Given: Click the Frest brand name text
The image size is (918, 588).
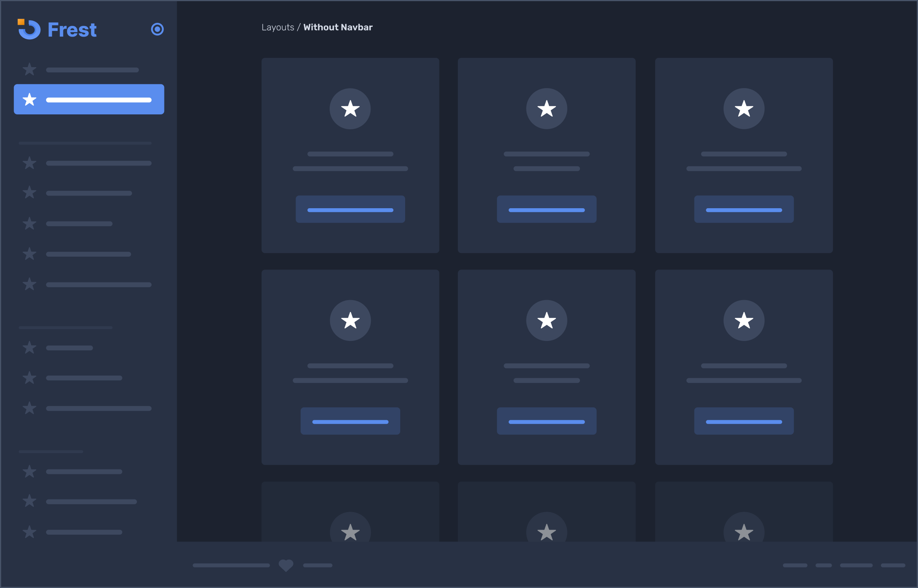Looking at the screenshot, I should pyautogui.click(x=72, y=30).
